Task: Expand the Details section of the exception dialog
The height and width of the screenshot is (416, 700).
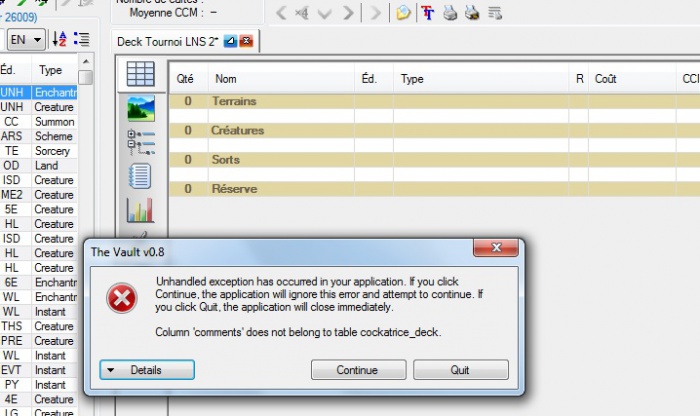Action: click(x=147, y=370)
